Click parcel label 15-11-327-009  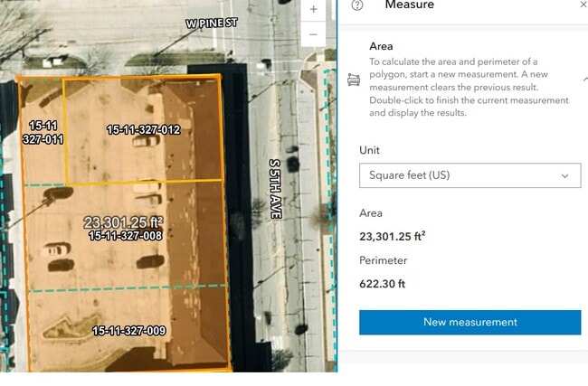click(128, 331)
